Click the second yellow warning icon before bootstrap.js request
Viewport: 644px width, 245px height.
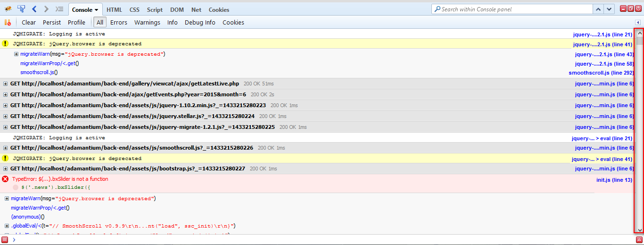click(x=5, y=158)
